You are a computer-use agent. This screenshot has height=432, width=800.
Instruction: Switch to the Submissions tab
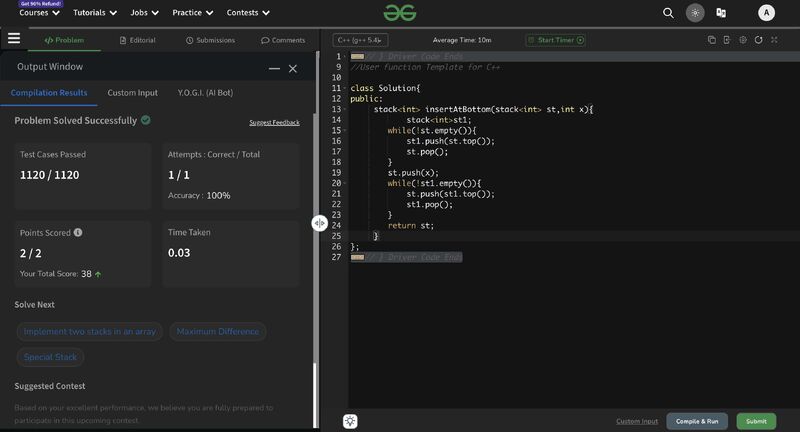click(x=210, y=40)
